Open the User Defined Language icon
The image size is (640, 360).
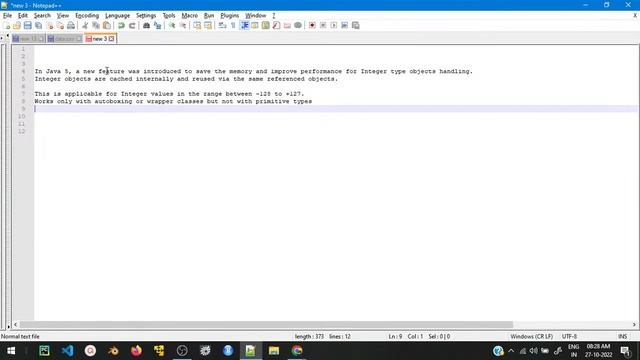255,25
